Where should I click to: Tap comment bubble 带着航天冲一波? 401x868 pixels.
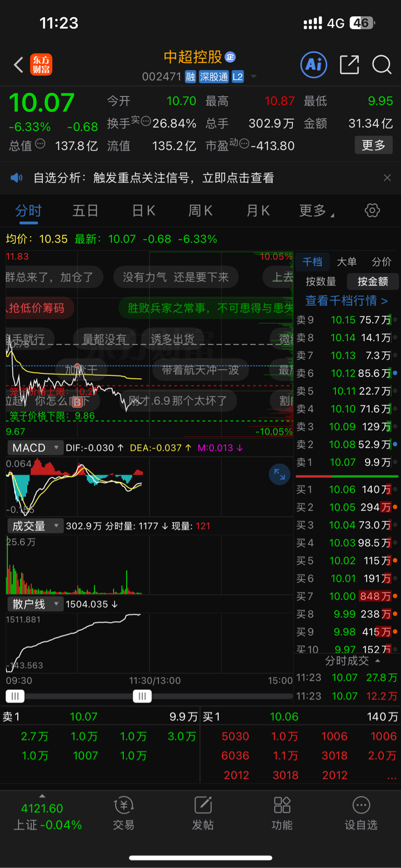(x=200, y=370)
